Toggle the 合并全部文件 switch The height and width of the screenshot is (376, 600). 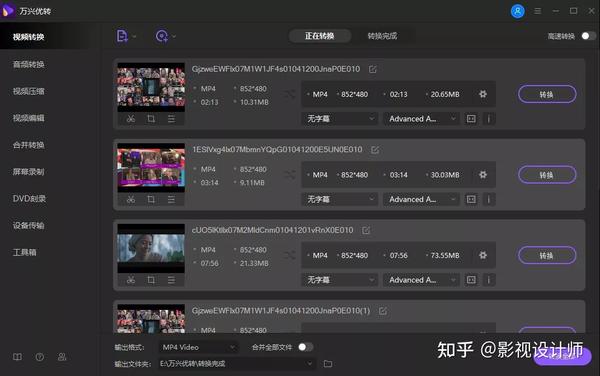[x=305, y=347]
